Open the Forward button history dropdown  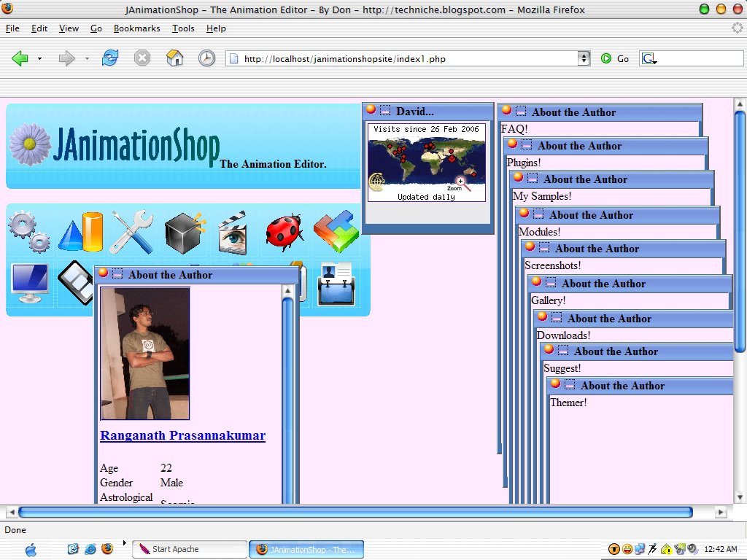click(87, 58)
